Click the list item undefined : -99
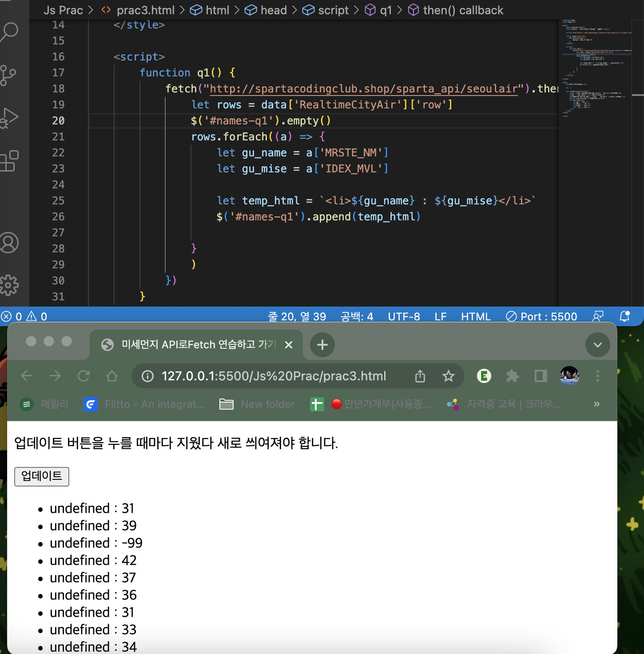 96,543
